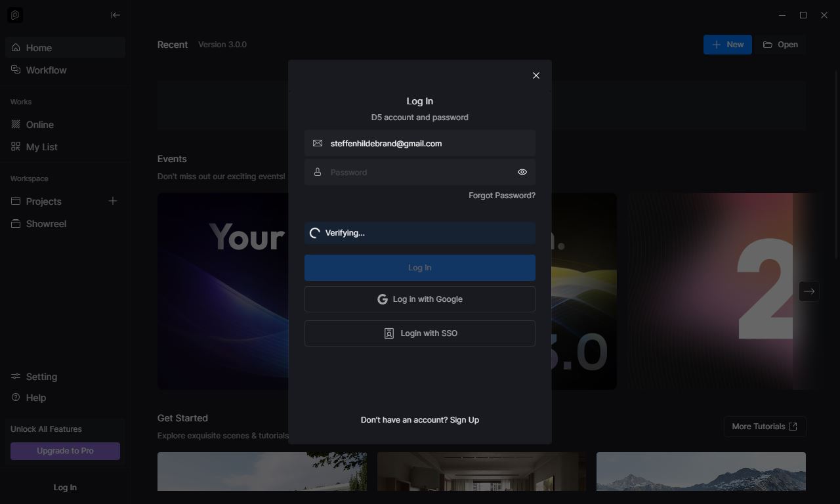The image size is (840, 504).
Task: Select My List in sidebar
Action: 41,147
